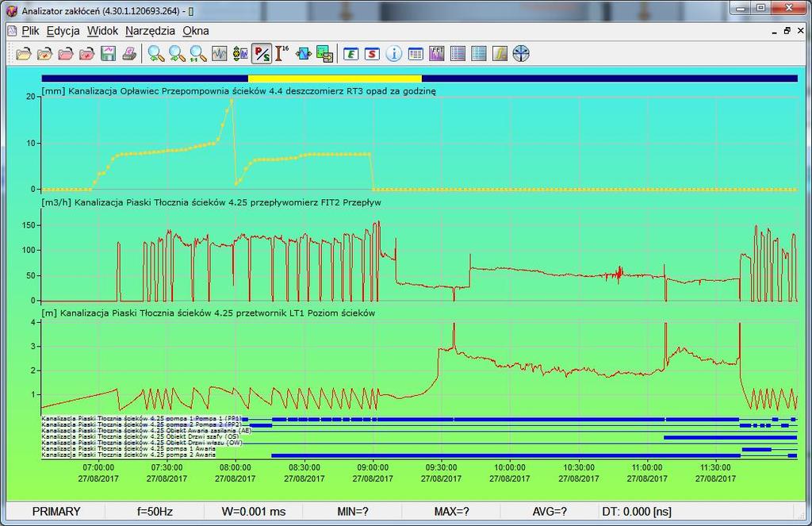Click the second magnifier zoom icon
The width and height of the screenshot is (812, 526).
coord(177,53)
